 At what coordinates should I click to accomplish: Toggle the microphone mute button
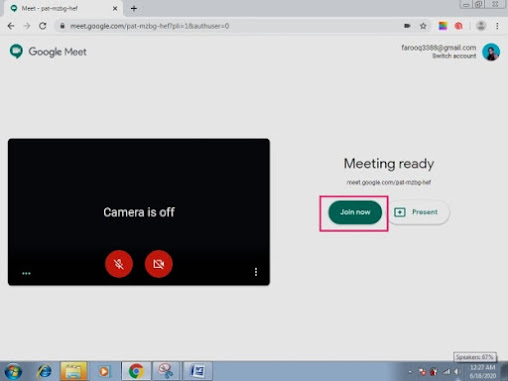(x=119, y=264)
